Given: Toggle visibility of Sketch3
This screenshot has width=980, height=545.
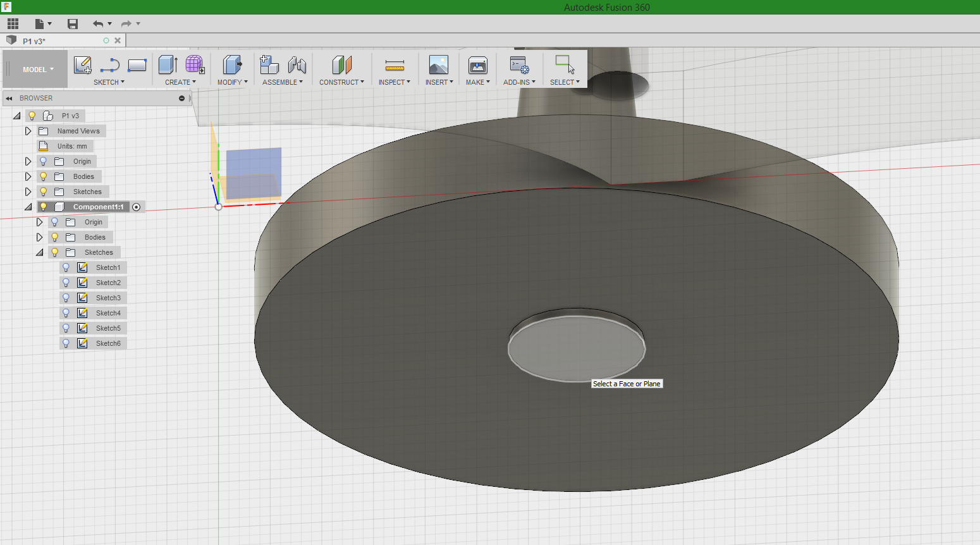Looking at the screenshot, I should [x=66, y=298].
